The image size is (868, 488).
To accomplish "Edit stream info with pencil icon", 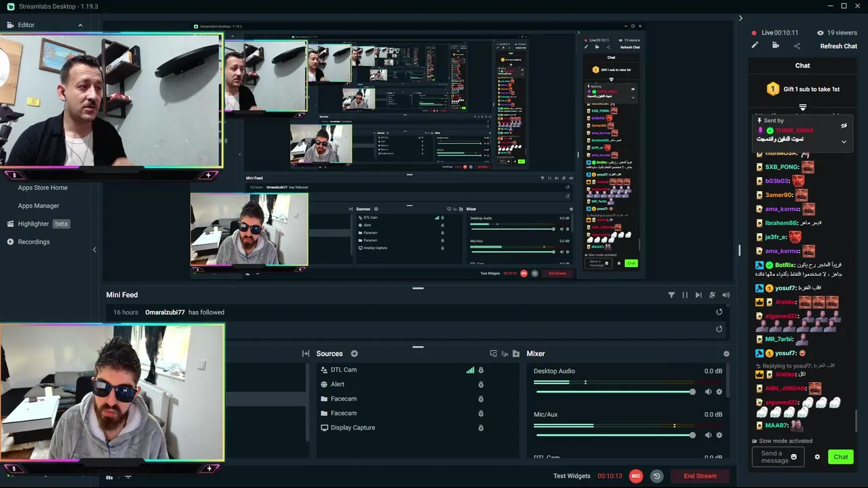I will [755, 45].
